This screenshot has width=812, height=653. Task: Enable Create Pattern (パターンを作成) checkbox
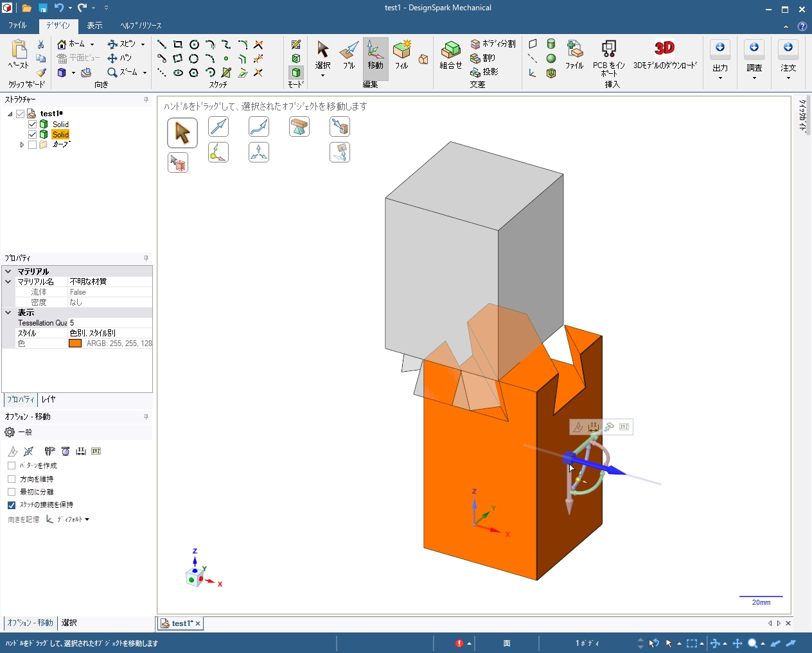(x=12, y=466)
